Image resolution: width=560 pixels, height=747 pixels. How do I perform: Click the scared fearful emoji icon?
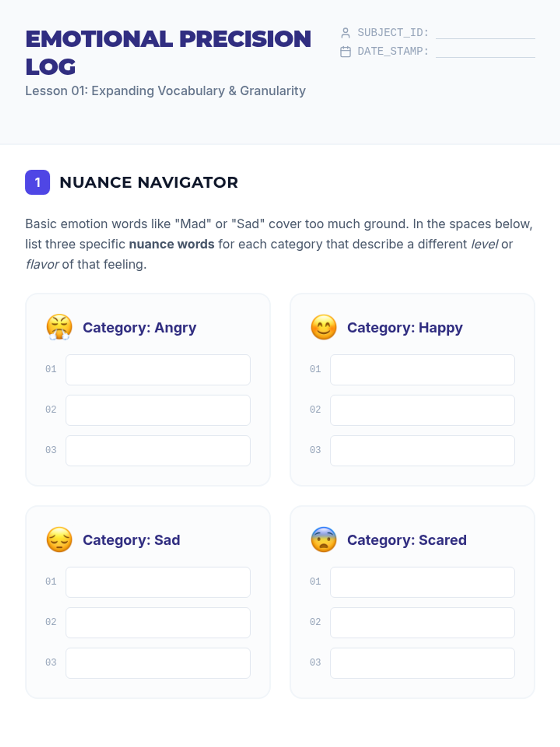(323, 540)
